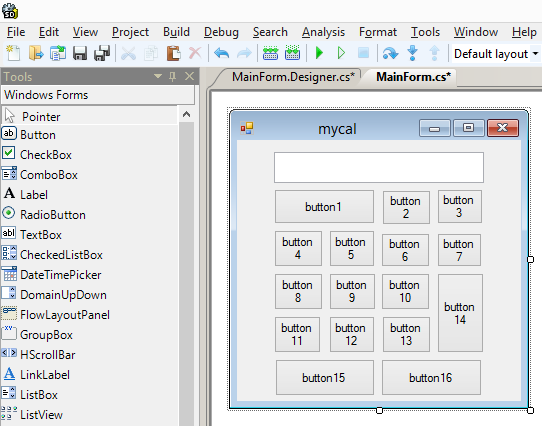Click the Paste clipboard icon
The width and height of the screenshot is (542, 426).
pyautogui.click(x=174, y=53)
